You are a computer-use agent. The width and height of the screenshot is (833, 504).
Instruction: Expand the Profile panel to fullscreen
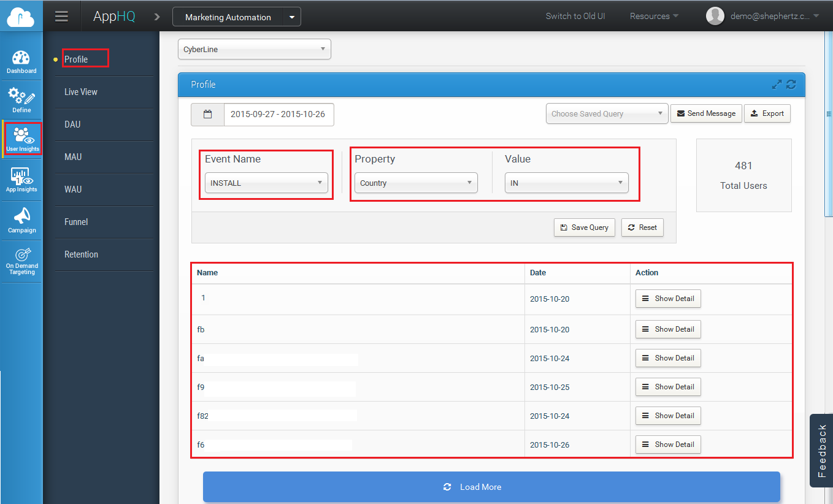point(777,85)
